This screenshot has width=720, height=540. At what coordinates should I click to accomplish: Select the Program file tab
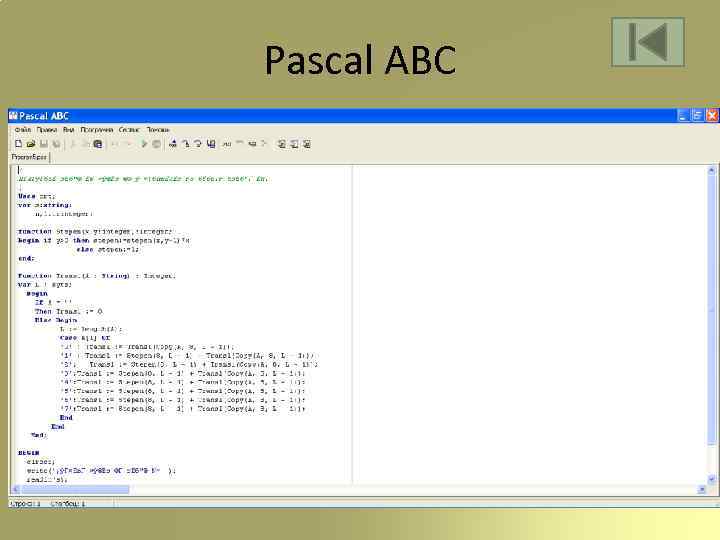coord(29,157)
